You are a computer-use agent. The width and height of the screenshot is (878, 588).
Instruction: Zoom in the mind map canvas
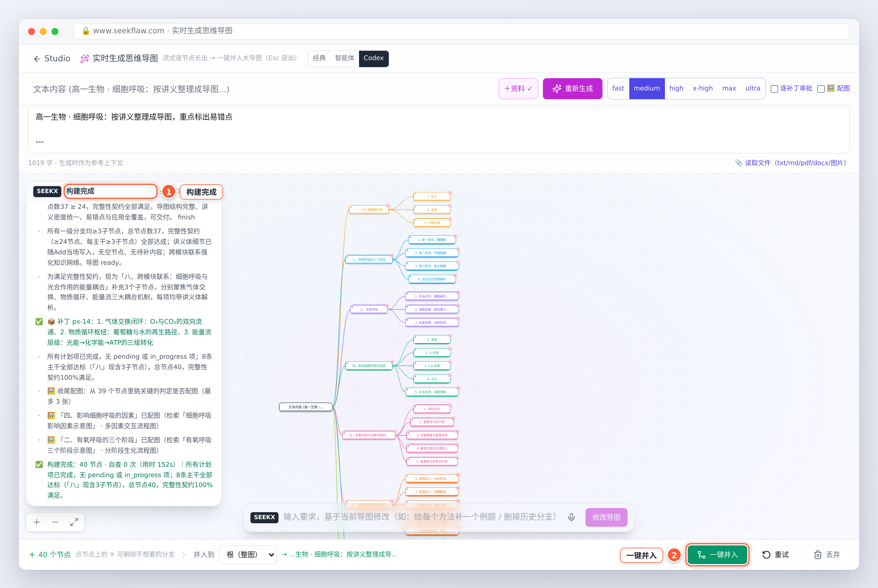coord(37,522)
